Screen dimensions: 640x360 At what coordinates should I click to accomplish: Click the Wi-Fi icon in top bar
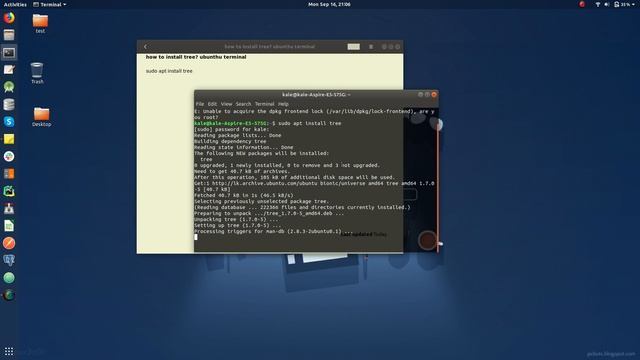(x=598, y=4)
